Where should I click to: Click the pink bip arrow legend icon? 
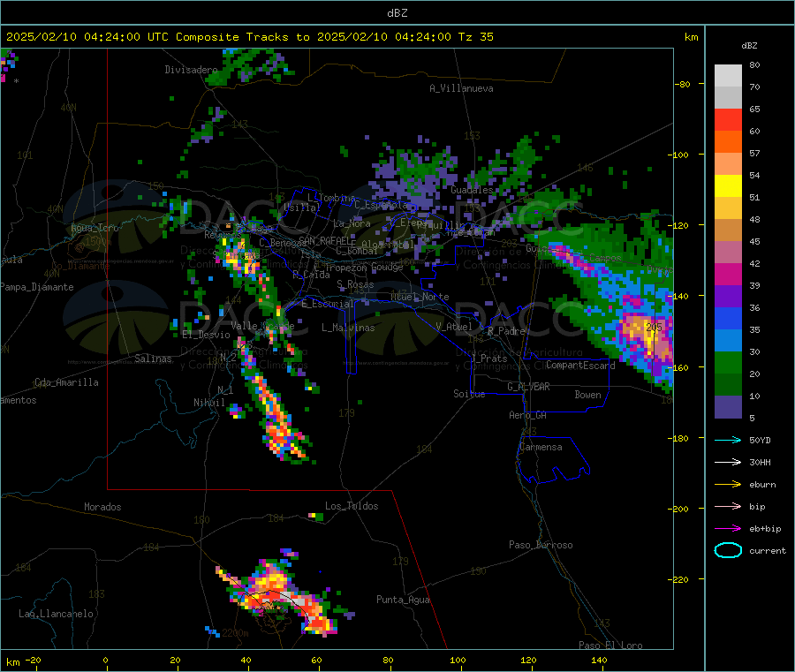click(728, 506)
